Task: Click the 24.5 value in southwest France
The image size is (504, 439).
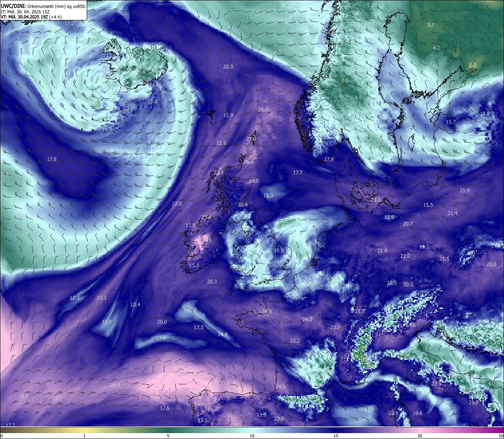Action: (280, 387)
